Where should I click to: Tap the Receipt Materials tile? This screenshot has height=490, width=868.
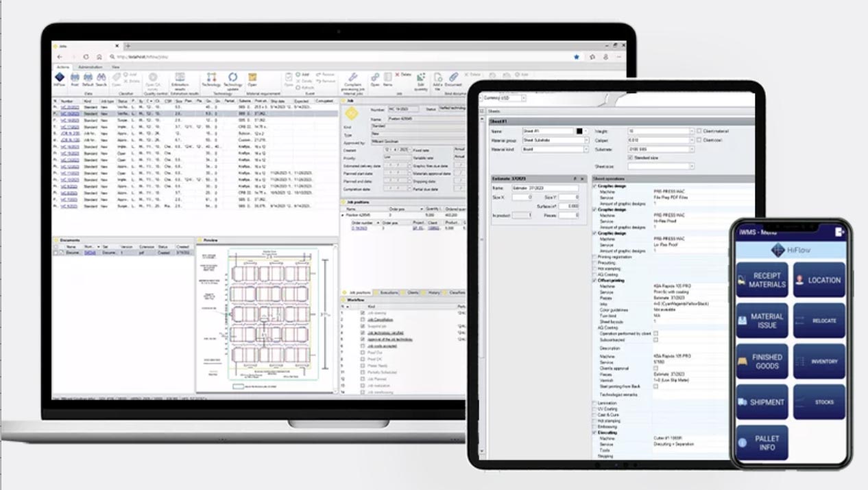coord(762,280)
